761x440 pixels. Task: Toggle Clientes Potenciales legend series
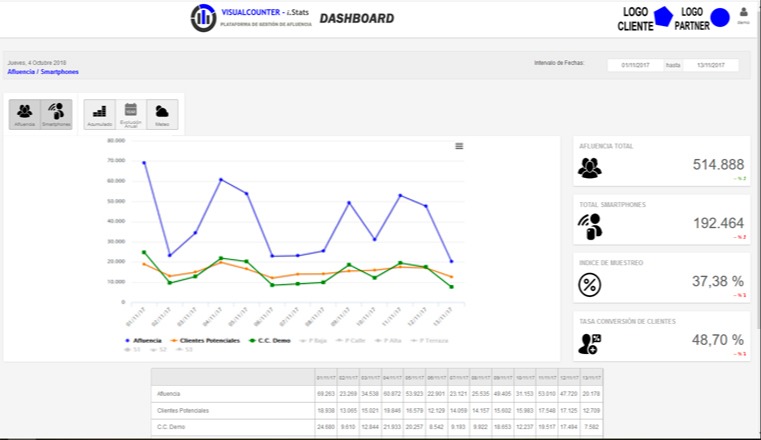click(x=205, y=341)
